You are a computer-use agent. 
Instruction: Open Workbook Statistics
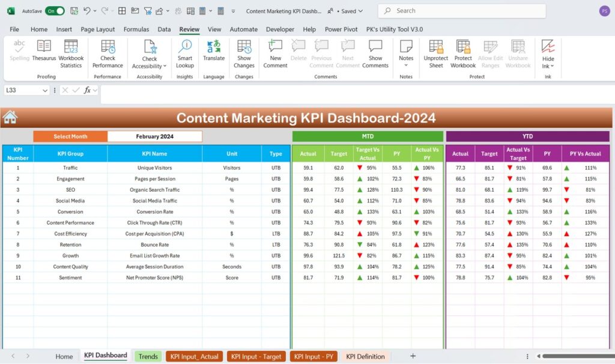[x=71, y=54]
